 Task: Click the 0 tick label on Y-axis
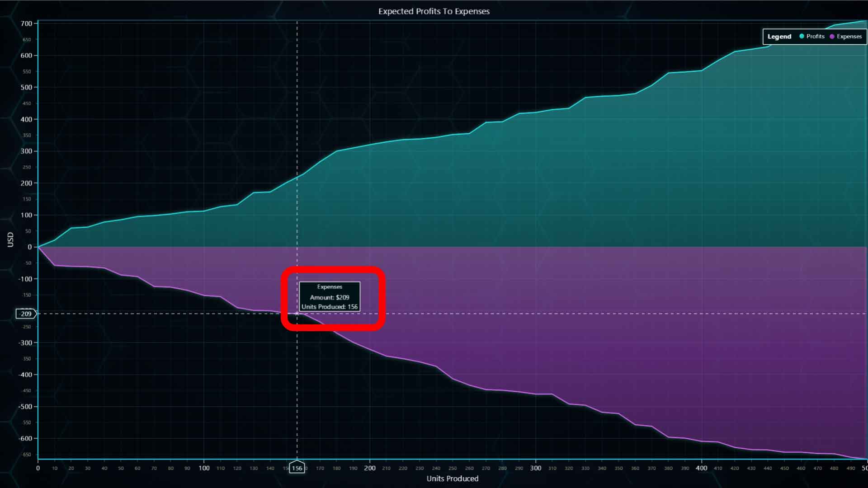30,247
